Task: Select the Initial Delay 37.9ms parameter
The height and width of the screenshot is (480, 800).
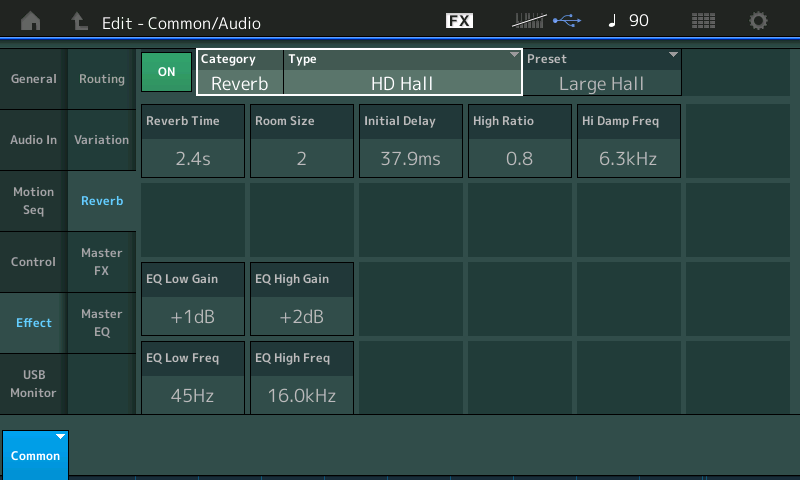Action: pos(411,141)
